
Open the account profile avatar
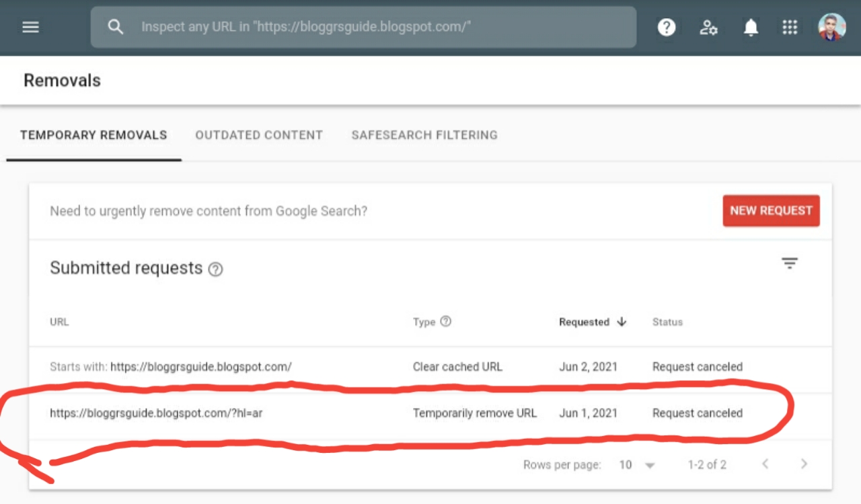point(831,27)
